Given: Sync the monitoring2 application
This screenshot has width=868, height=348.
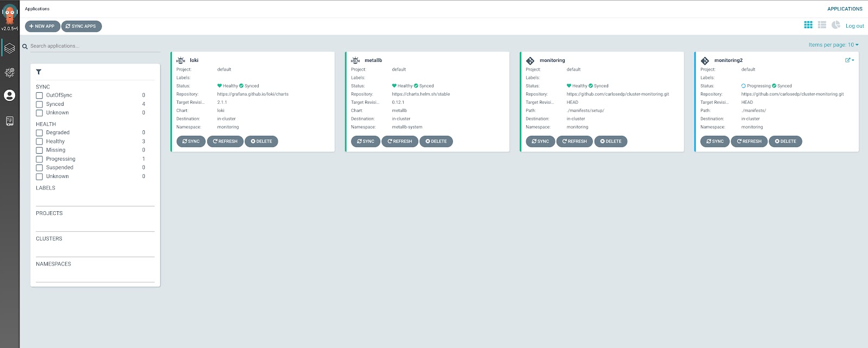Looking at the screenshot, I should coord(715,141).
